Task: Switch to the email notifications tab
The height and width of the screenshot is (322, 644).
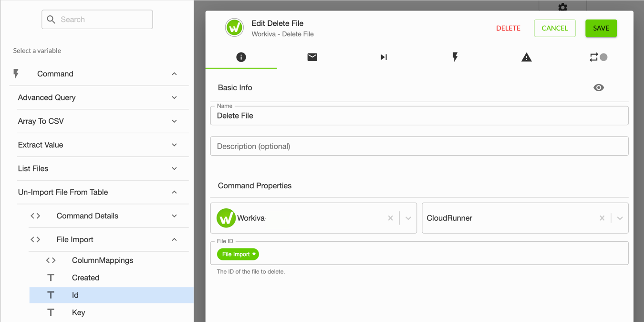Action: pyautogui.click(x=312, y=57)
